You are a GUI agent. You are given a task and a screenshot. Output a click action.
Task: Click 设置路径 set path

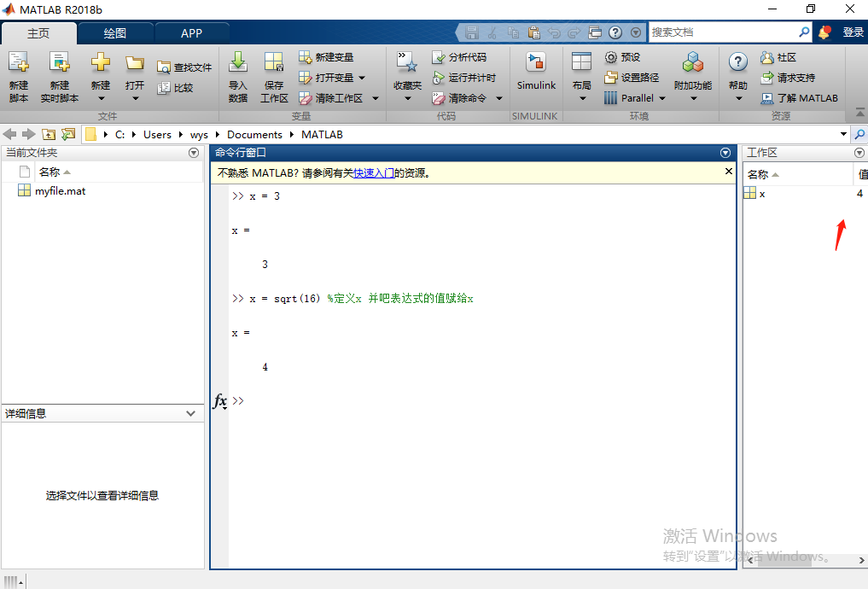632,78
